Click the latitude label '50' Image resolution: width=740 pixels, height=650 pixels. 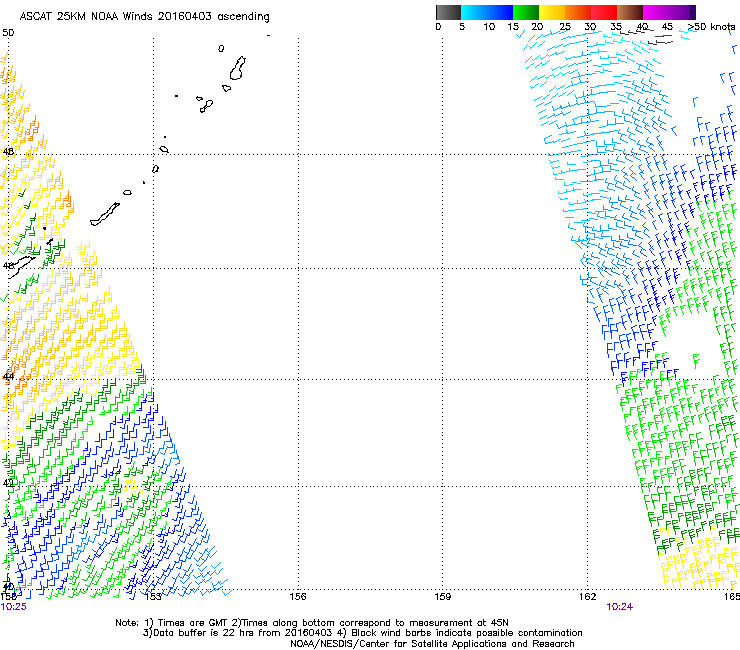(x=8, y=33)
